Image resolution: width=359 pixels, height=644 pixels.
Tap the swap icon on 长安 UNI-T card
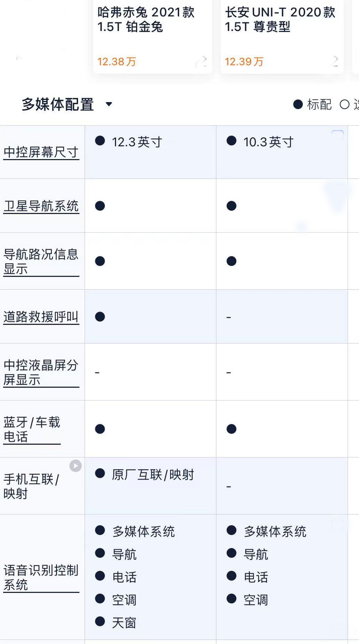335,61
